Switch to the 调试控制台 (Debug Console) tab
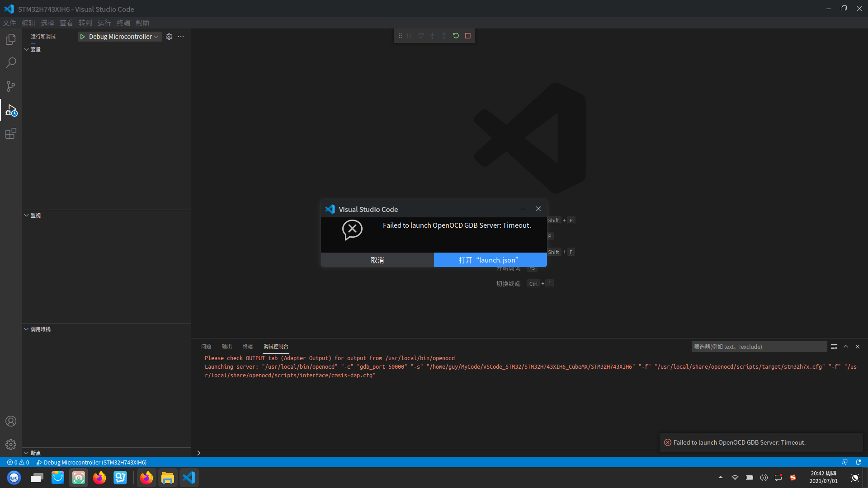The width and height of the screenshot is (868, 488). [x=276, y=347]
